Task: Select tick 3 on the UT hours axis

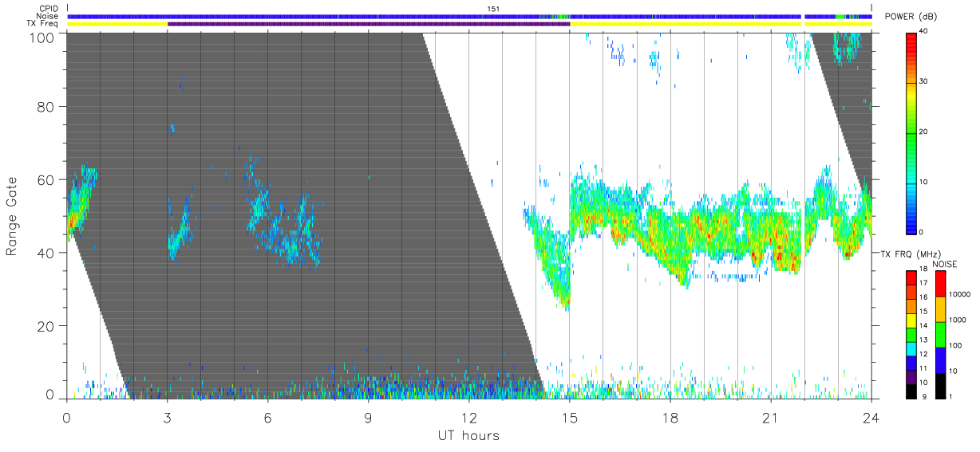Action: [x=167, y=417]
